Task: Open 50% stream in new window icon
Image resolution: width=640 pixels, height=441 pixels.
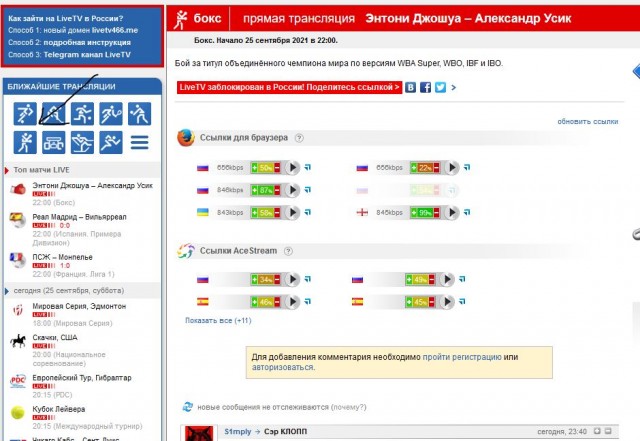Action: (x=308, y=167)
